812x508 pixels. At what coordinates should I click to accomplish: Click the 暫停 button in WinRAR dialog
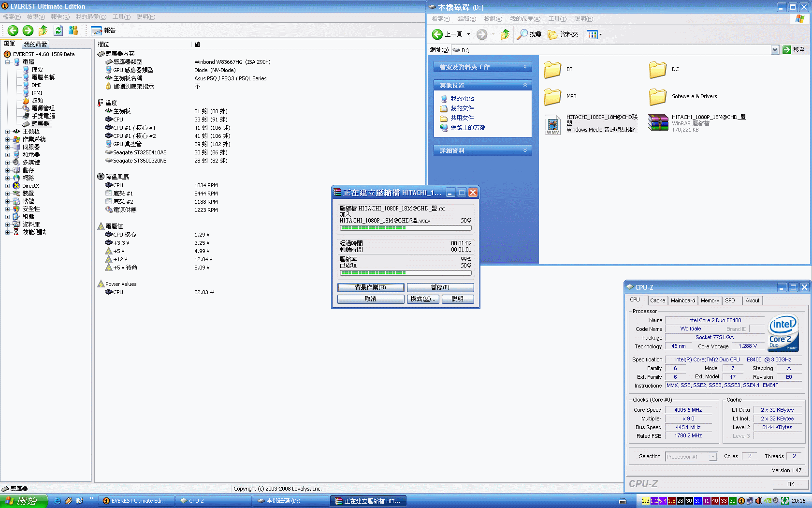point(440,287)
